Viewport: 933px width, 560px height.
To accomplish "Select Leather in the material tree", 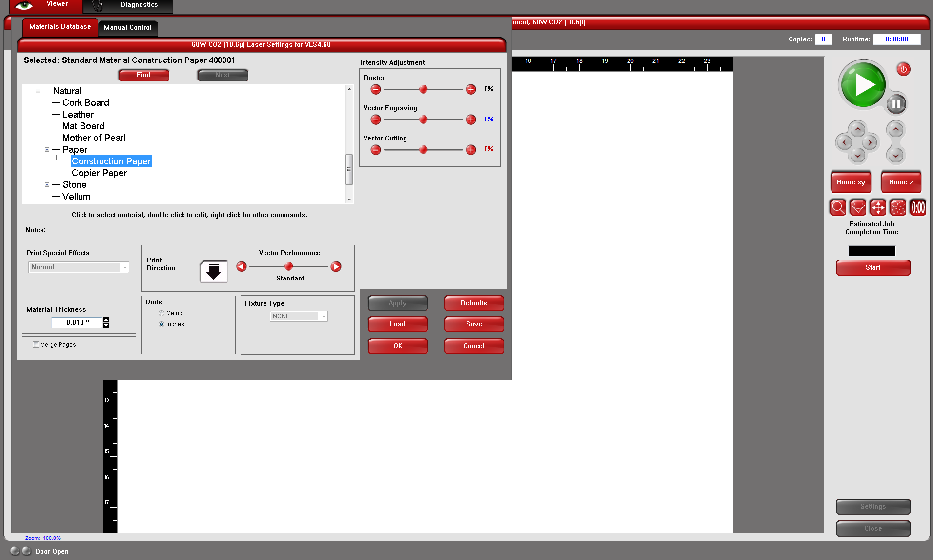I will (78, 115).
